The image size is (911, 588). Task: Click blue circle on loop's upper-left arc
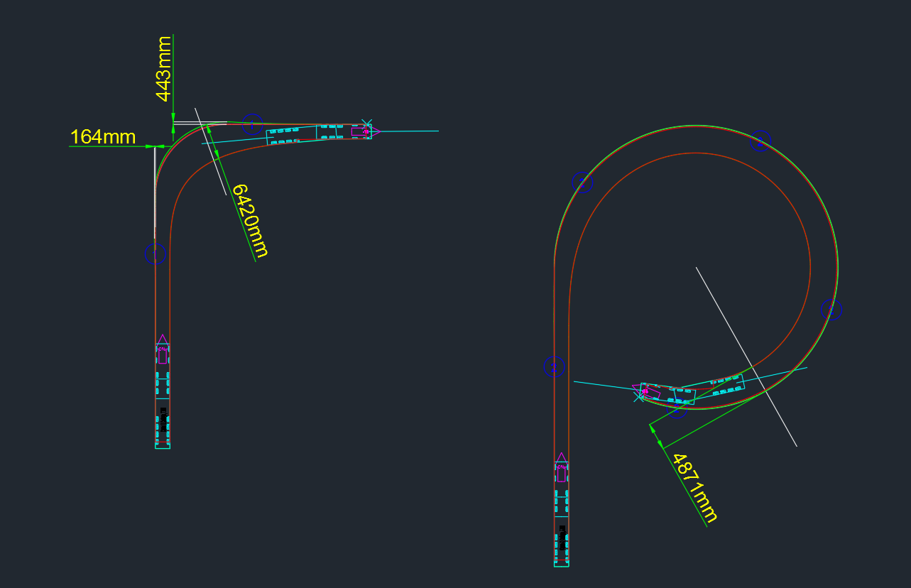[x=582, y=182]
